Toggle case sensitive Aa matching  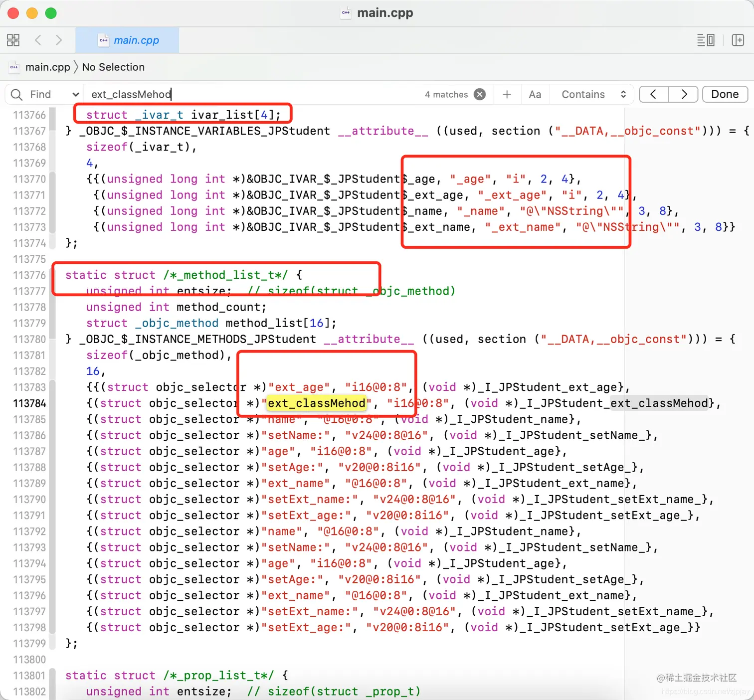[x=535, y=94]
